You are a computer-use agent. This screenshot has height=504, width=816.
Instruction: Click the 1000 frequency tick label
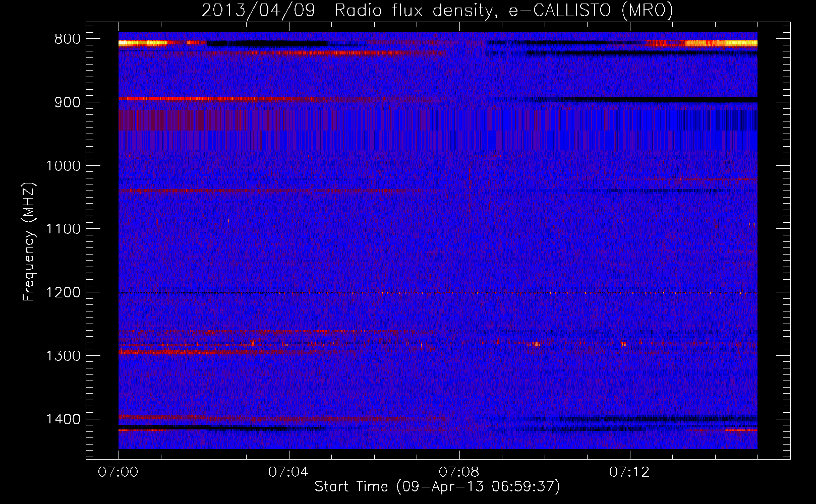pyautogui.click(x=63, y=166)
